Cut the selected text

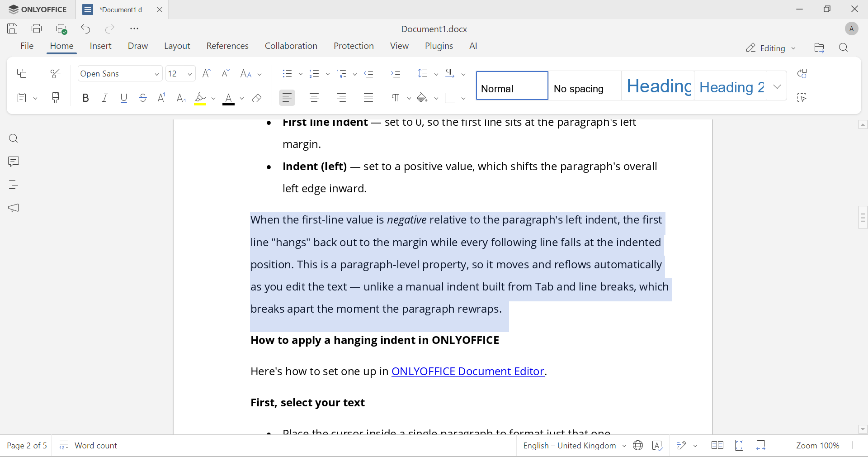(x=56, y=73)
